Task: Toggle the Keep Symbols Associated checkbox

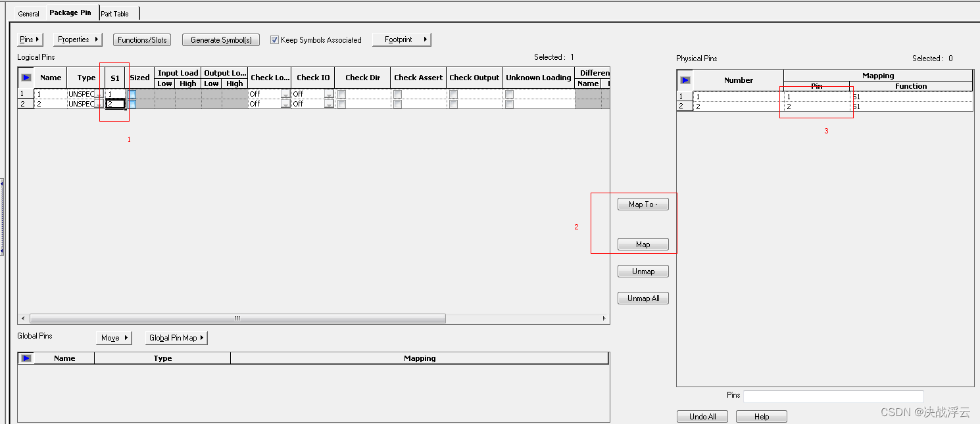Action: [x=274, y=39]
